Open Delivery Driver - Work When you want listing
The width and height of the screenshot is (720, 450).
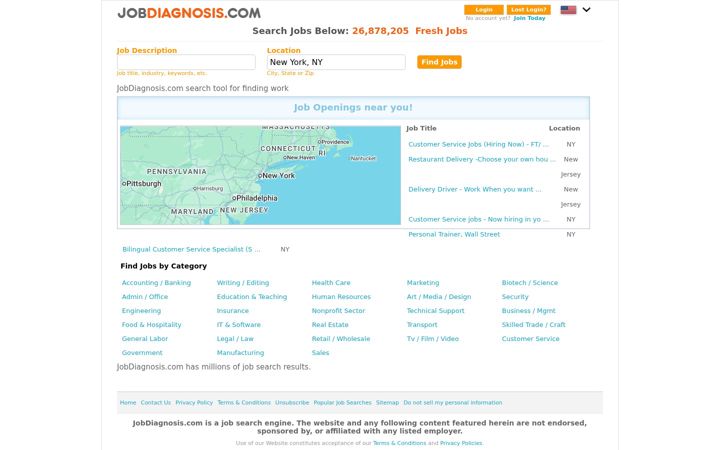(475, 189)
